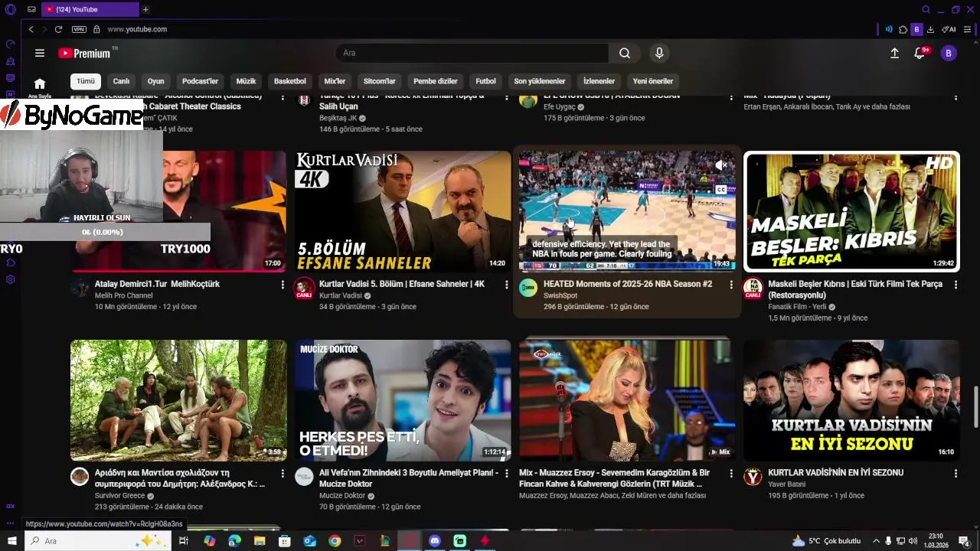
Task: Click the site padlock icon
Action: (96, 29)
